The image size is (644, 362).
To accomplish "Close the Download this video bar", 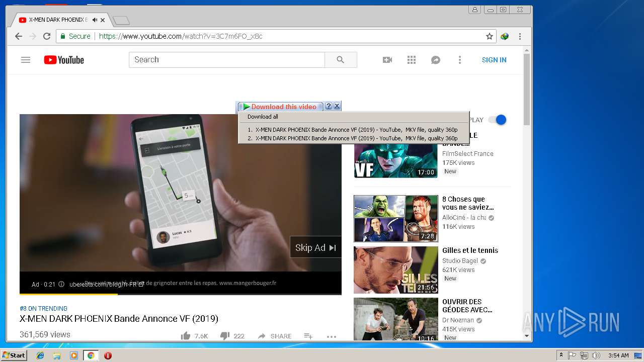I will click(x=337, y=106).
